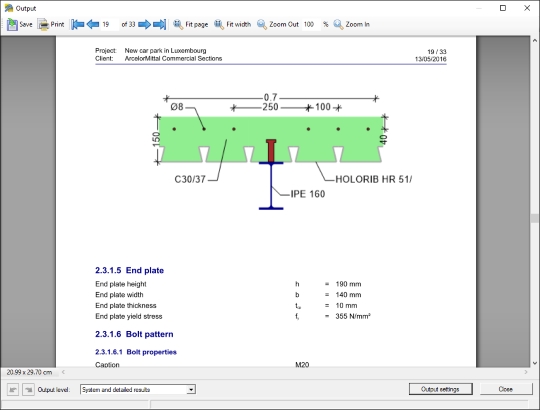Jump to the first page arrow

pos(78,24)
